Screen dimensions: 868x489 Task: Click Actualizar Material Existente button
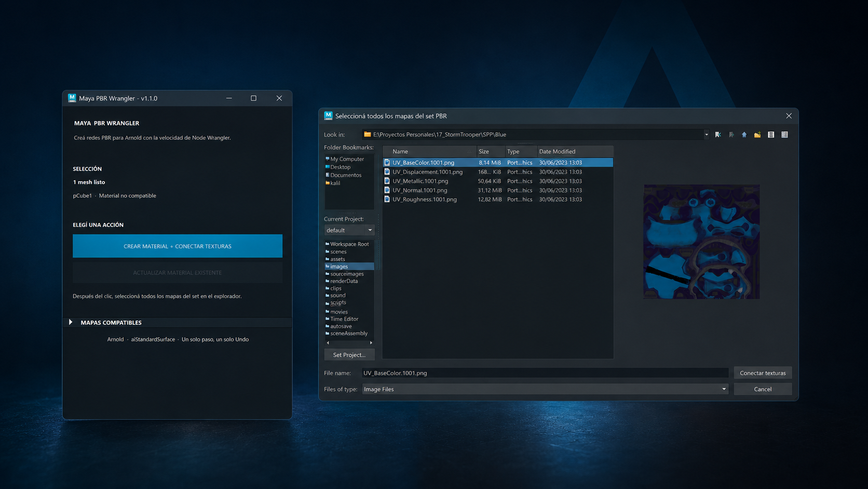coord(178,272)
